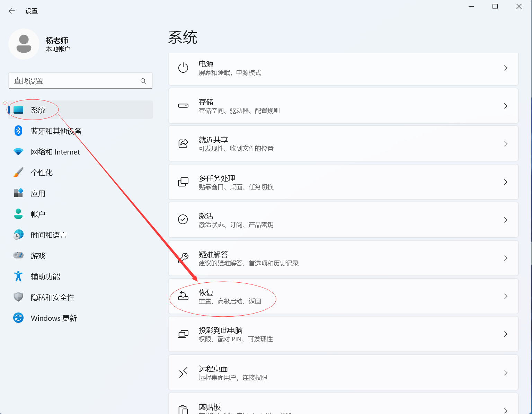This screenshot has height=414, width=532.
Task: Click subtitle 贴靠窗口、桌面、任务切换
Action: tap(236, 187)
